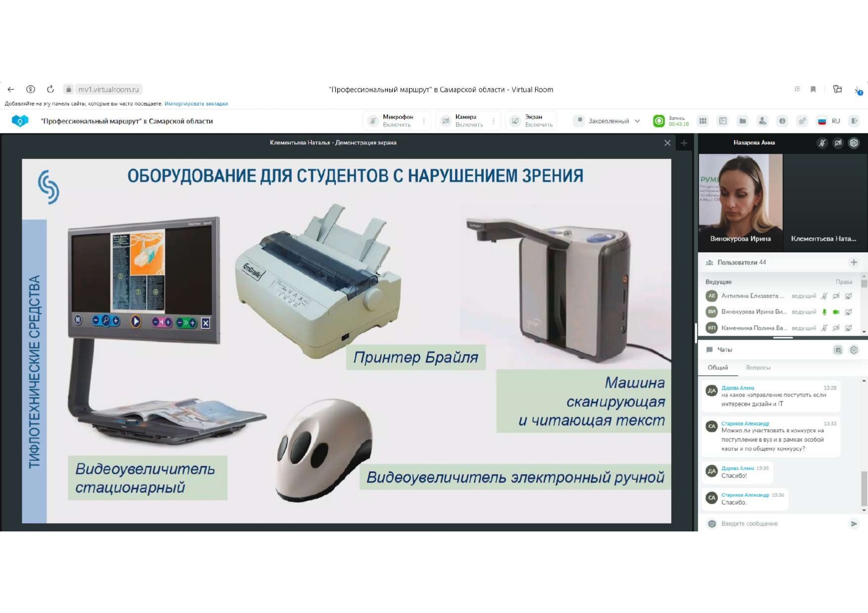
Task: Click the plus icon beside Пользователи 44
Action: point(854,263)
